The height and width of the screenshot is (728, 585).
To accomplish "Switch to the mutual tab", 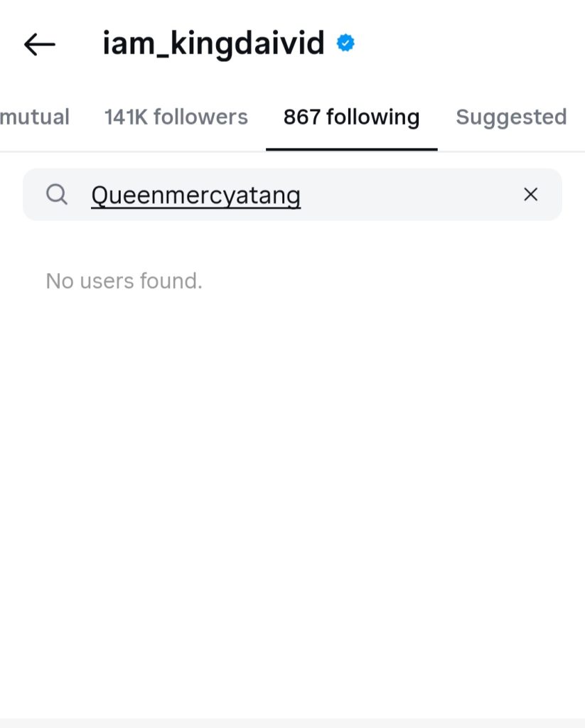I will (34, 117).
